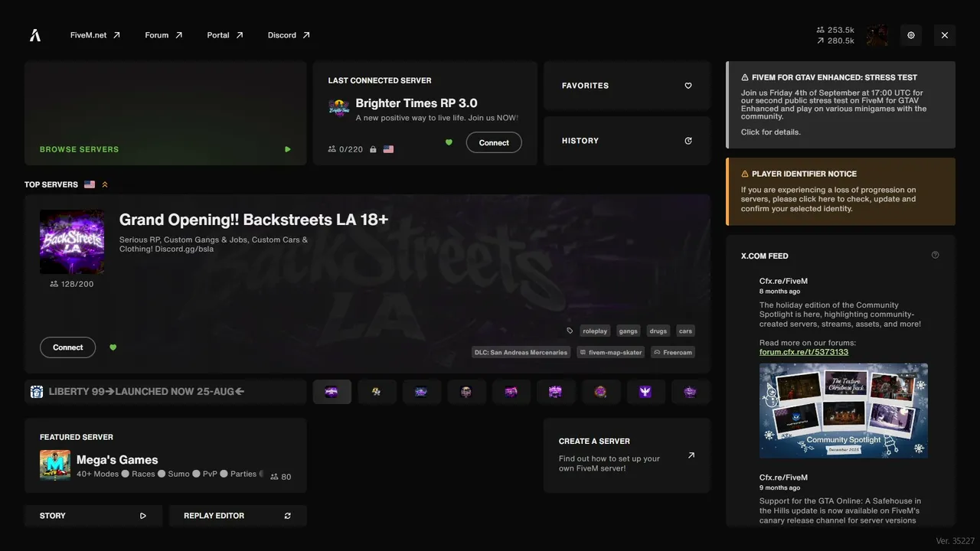Screen dimensions: 980x551
Task: Open the Player Identifier Notice
Action: coord(841,191)
